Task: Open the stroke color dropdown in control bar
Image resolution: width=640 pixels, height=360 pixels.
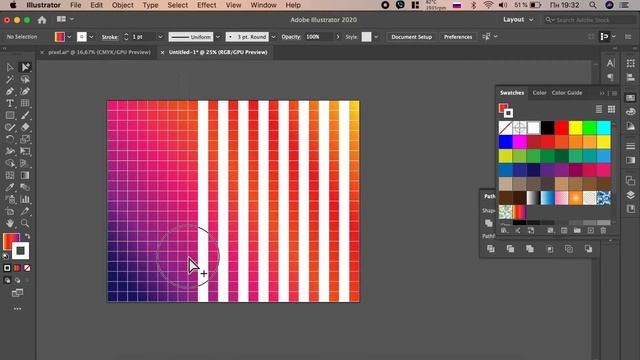Action: [91, 37]
